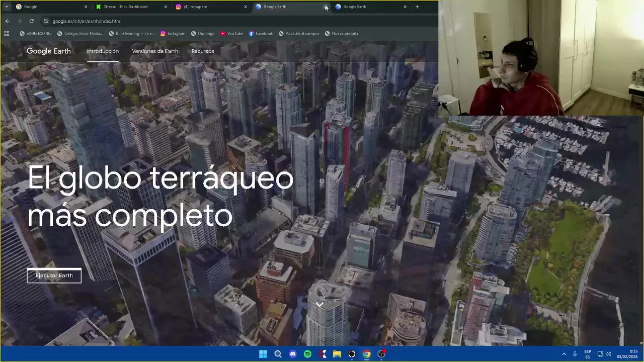
Task: Open the eIMF: ESO 4to bookmark
Action: click(x=35, y=33)
